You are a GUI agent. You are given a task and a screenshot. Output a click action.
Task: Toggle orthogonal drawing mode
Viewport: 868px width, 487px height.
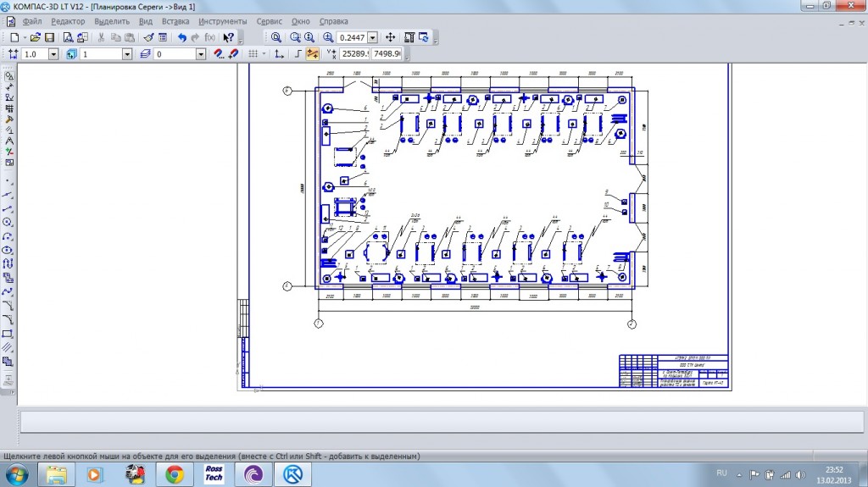tap(297, 54)
